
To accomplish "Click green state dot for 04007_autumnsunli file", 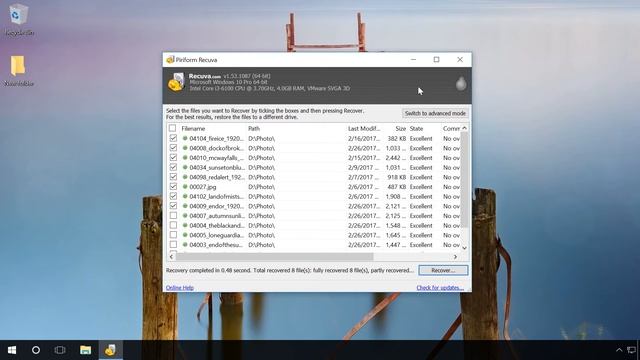I will 185,216.
